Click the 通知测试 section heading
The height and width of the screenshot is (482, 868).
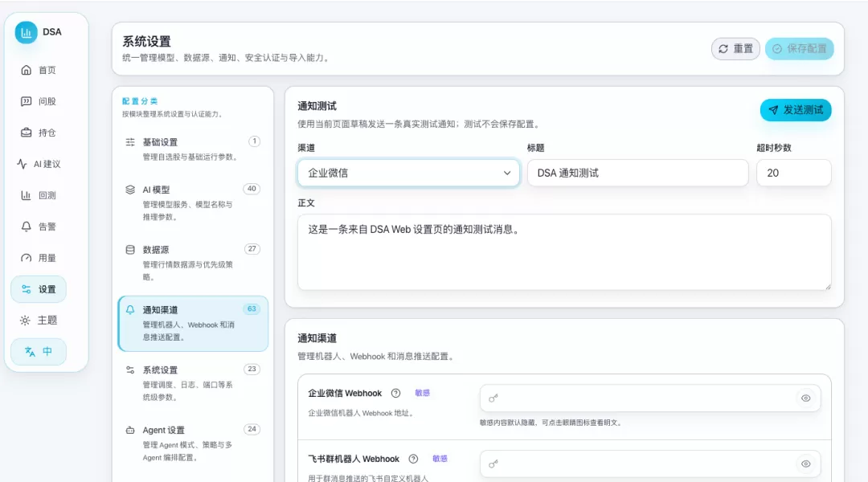point(317,106)
